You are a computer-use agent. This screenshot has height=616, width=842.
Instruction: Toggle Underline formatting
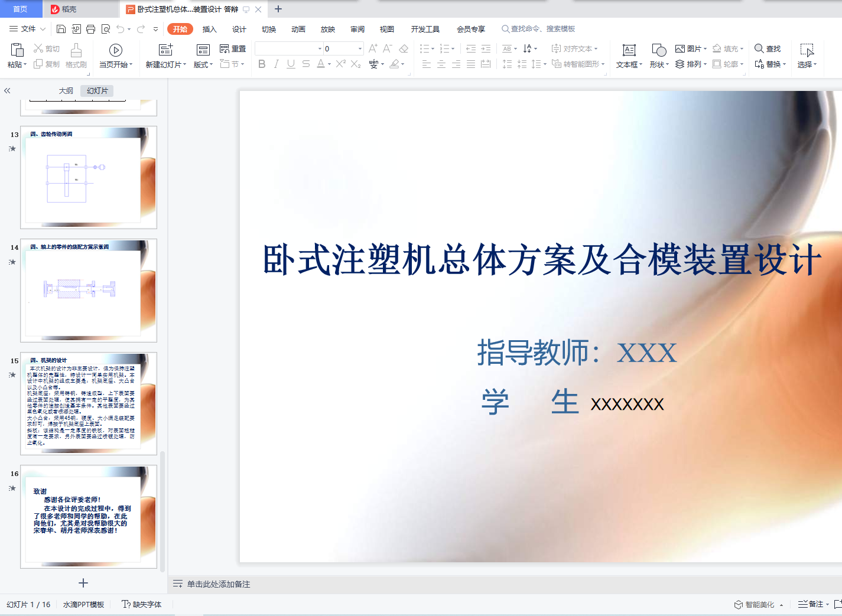[291, 64]
